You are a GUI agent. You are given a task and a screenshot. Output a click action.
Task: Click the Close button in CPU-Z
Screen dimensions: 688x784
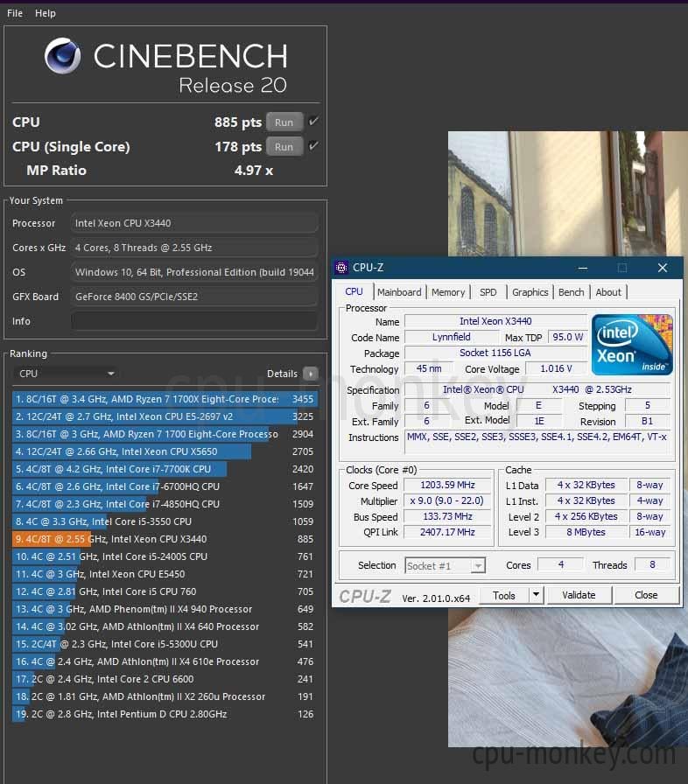point(647,596)
